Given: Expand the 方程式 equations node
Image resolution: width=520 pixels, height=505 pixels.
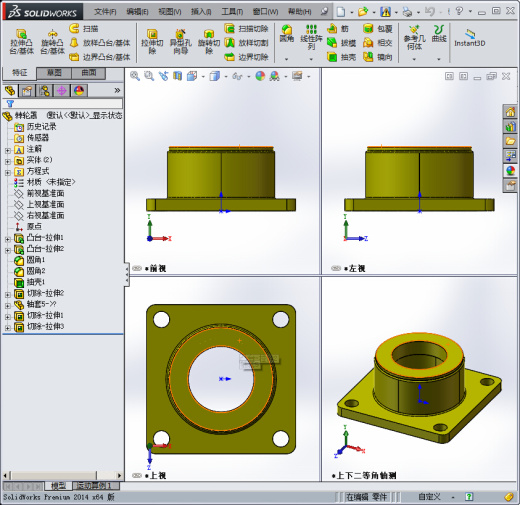Looking at the screenshot, I should 8,173.
